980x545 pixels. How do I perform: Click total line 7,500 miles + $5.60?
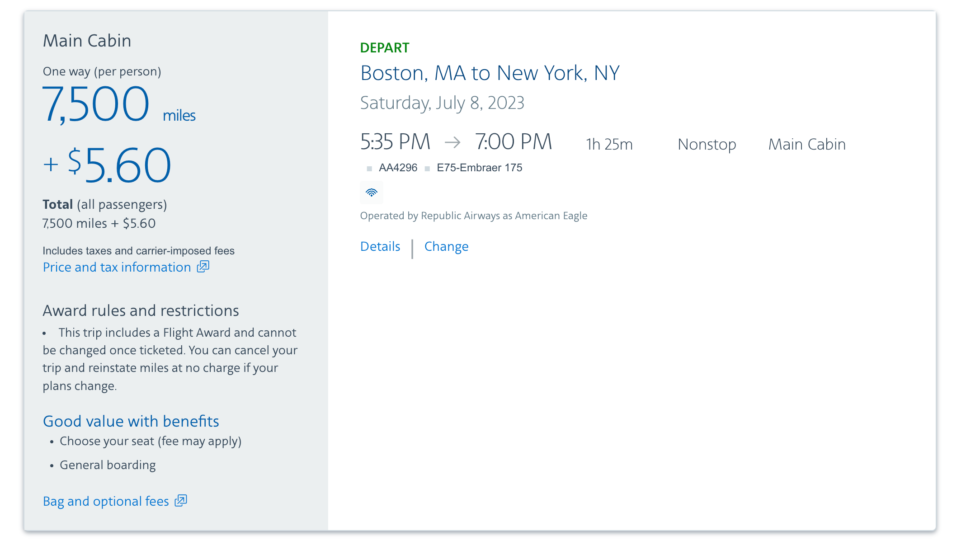point(99,223)
